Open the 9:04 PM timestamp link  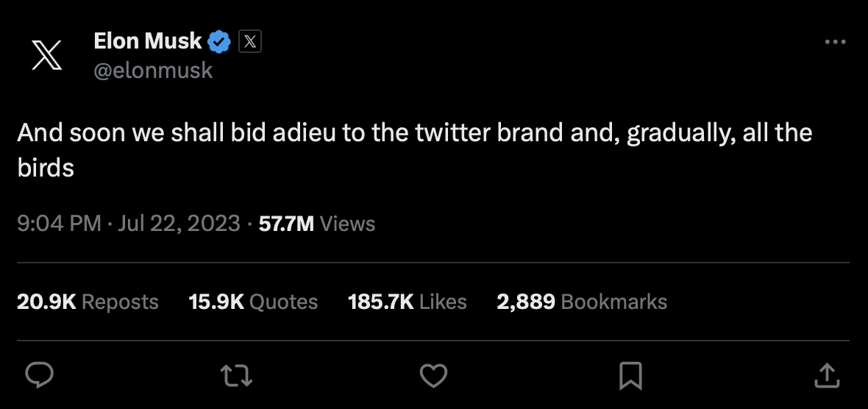[x=59, y=224]
